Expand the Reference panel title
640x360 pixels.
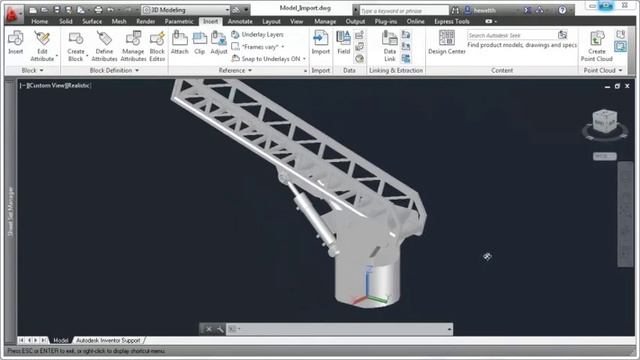(235, 71)
